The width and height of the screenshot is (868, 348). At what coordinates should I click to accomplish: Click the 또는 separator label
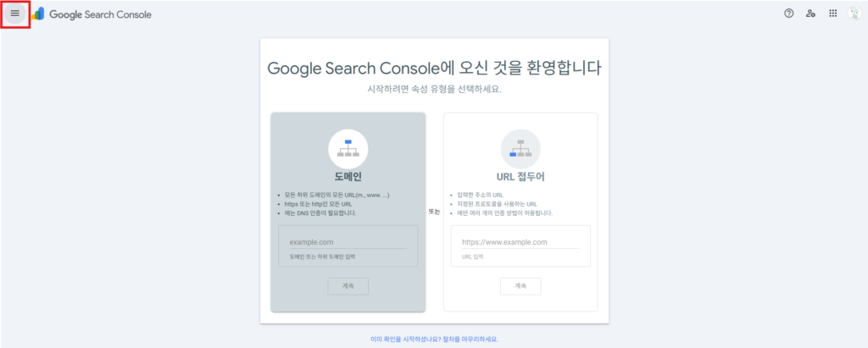(x=435, y=212)
